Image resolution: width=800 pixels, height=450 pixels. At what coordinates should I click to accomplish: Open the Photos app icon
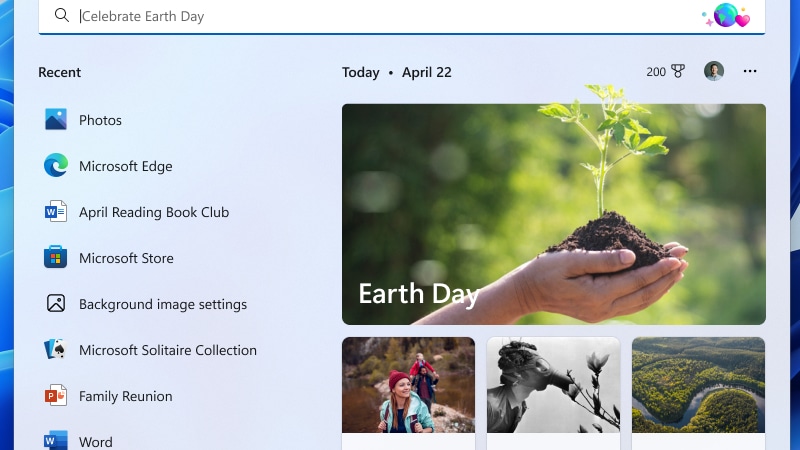click(56, 120)
